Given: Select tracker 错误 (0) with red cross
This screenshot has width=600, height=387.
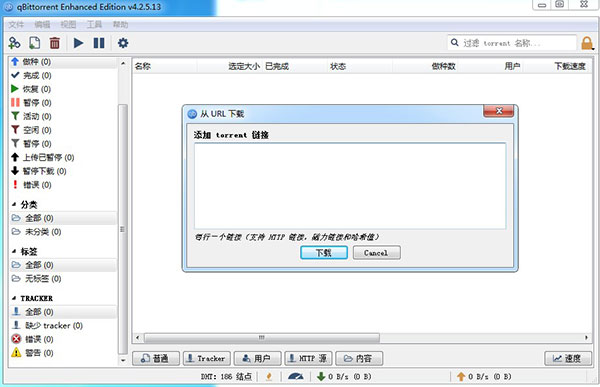Looking at the screenshot, I should pyautogui.click(x=63, y=339).
